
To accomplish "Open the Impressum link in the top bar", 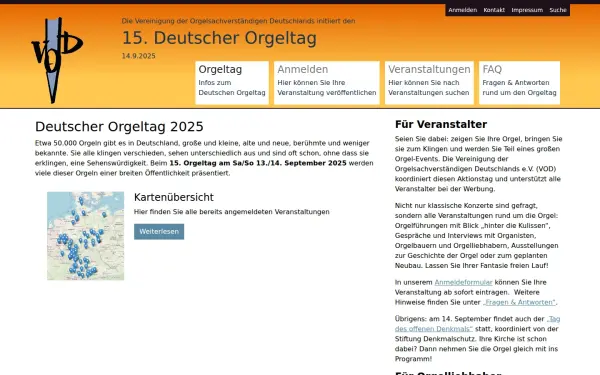I will click(527, 10).
